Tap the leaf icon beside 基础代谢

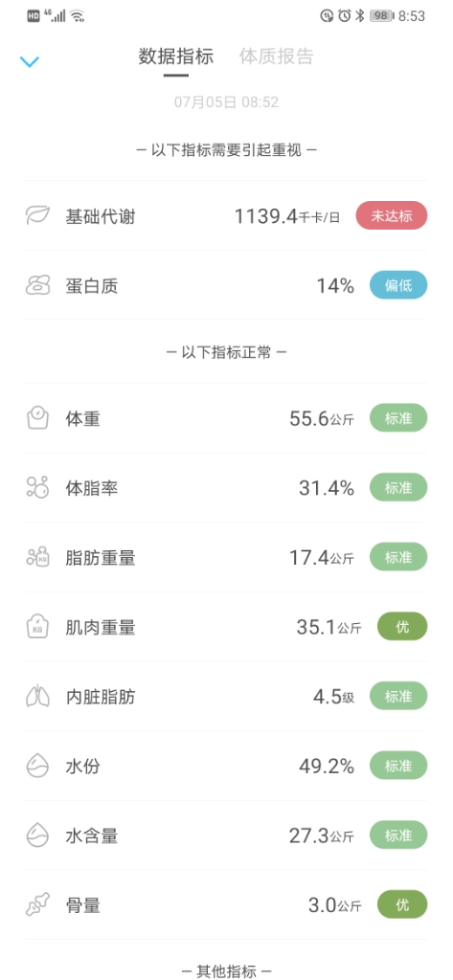(x=37, y=216)
